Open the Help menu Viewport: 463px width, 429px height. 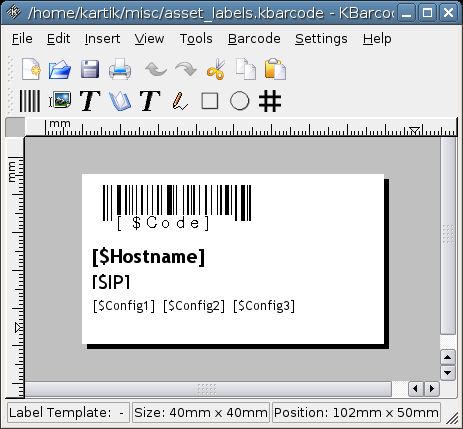click(377, 39)
